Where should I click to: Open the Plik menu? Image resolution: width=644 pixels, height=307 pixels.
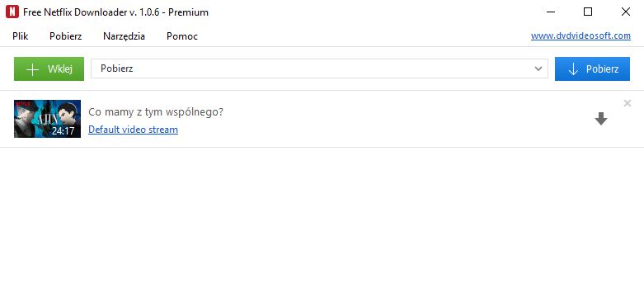pos(20,36)
